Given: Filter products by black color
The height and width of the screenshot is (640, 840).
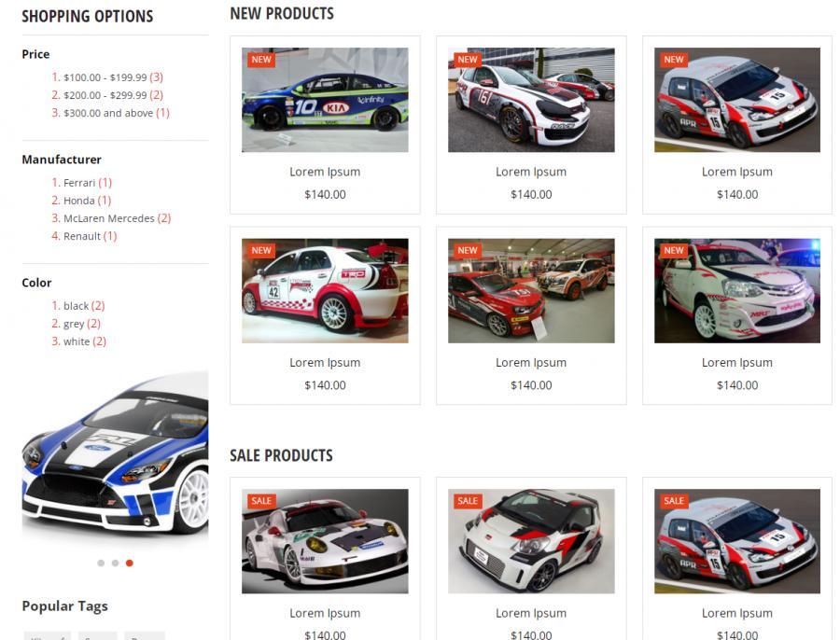Looking at the screenshot, I should coord(77,306).
